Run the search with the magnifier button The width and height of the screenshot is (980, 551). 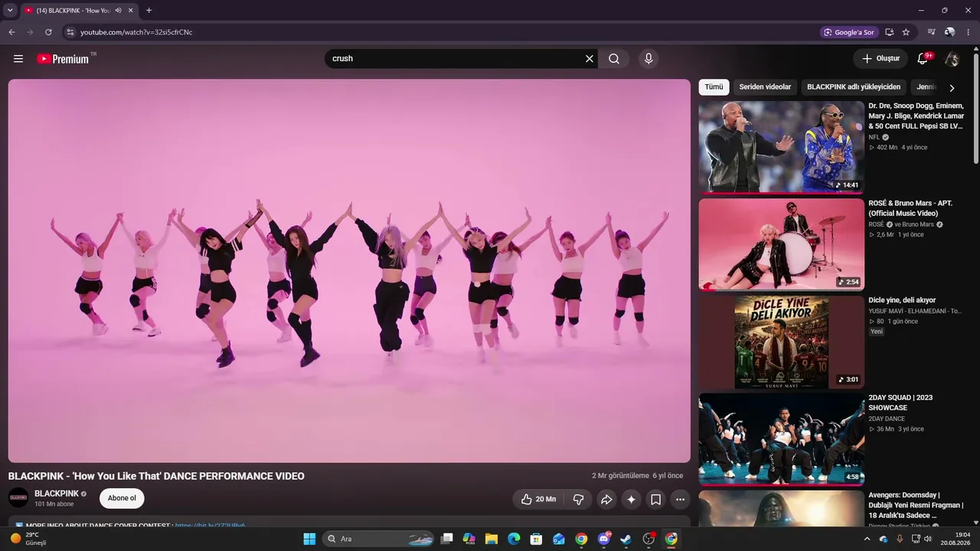coord(614,59)
